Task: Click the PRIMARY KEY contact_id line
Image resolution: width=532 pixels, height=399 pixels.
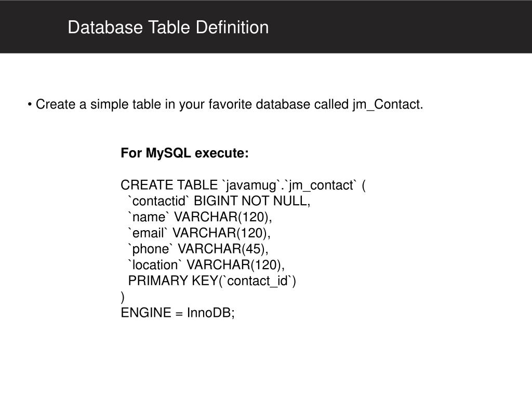Action: 212,281
